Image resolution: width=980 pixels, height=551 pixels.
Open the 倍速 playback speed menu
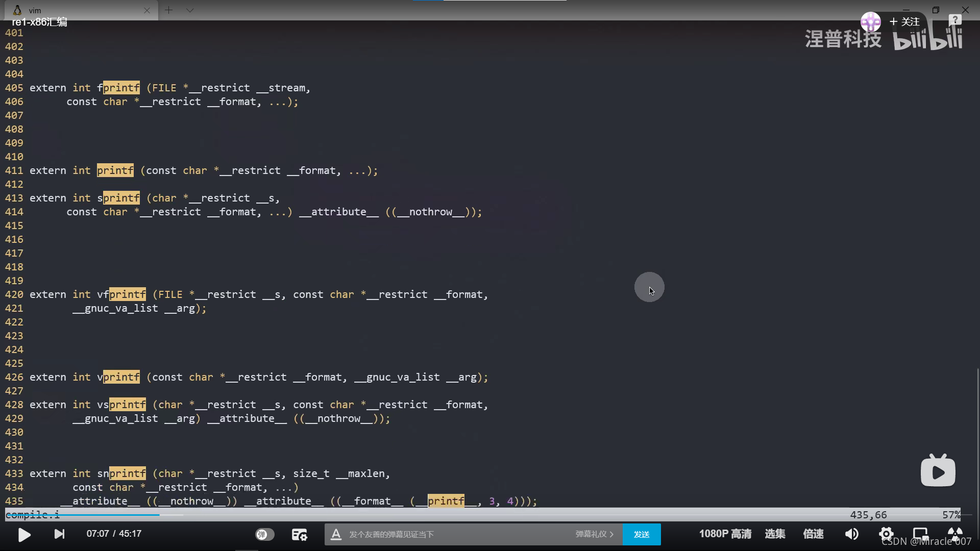[x=813, y=534]
